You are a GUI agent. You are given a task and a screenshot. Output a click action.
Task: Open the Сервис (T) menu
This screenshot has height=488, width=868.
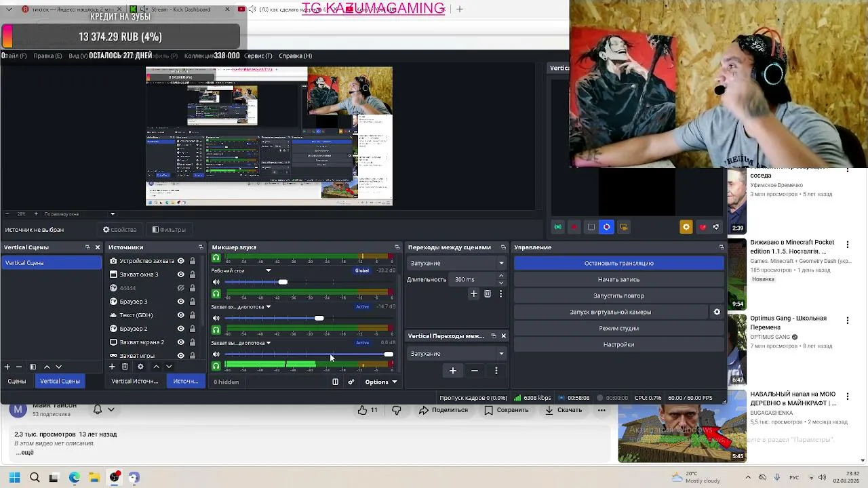[258, 56]
